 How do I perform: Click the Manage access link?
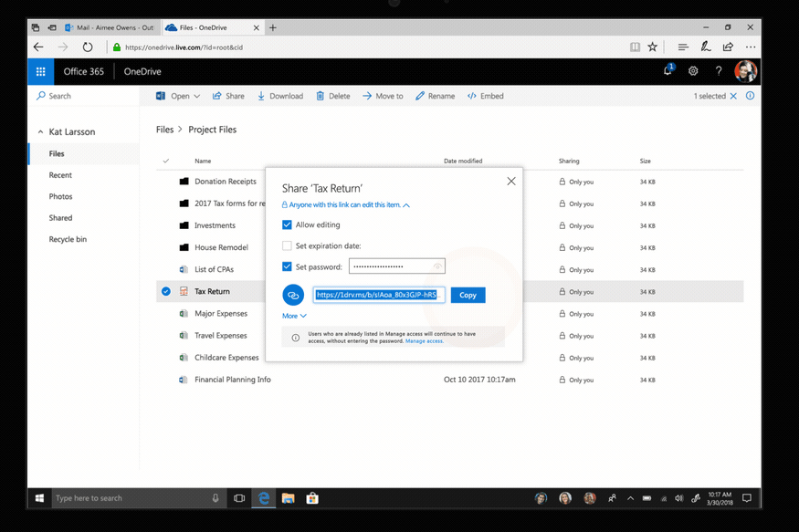(424, 341)
